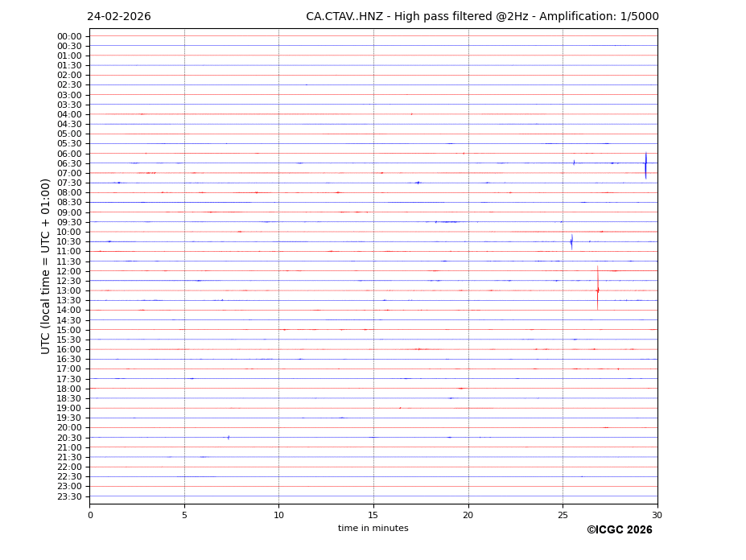746x560 pixels.
Task: Click the blue spike on the 10:30 trace
Action: click(x=571, y=241)
